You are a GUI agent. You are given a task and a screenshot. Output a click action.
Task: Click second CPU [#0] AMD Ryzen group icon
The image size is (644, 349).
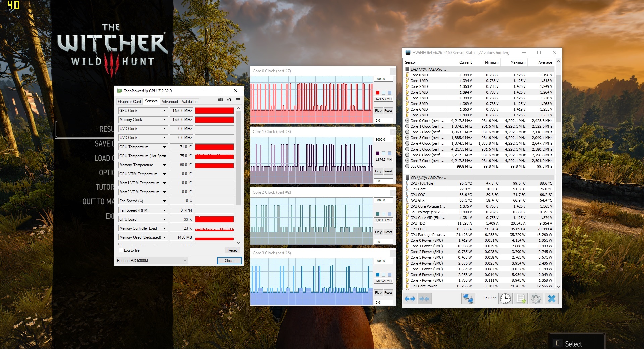[407, 178]
